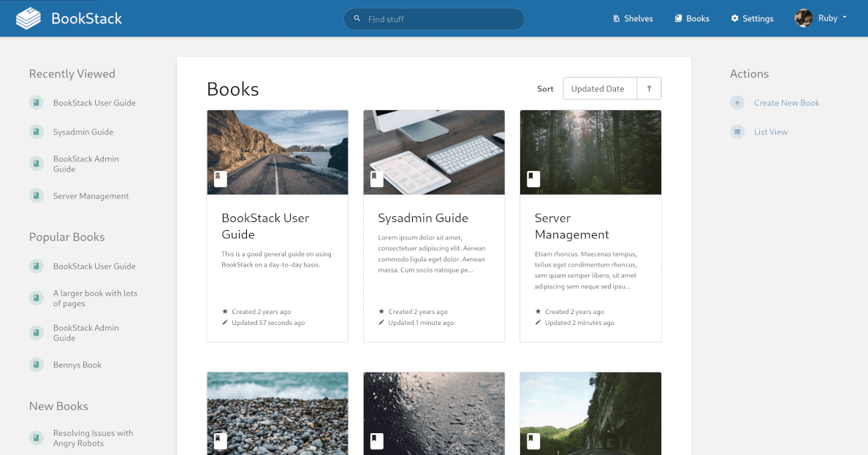This screenshot has height=455, width=868.
Task: Click bookmark icon on cliffside road cover
Action: (x=533, y=440)
